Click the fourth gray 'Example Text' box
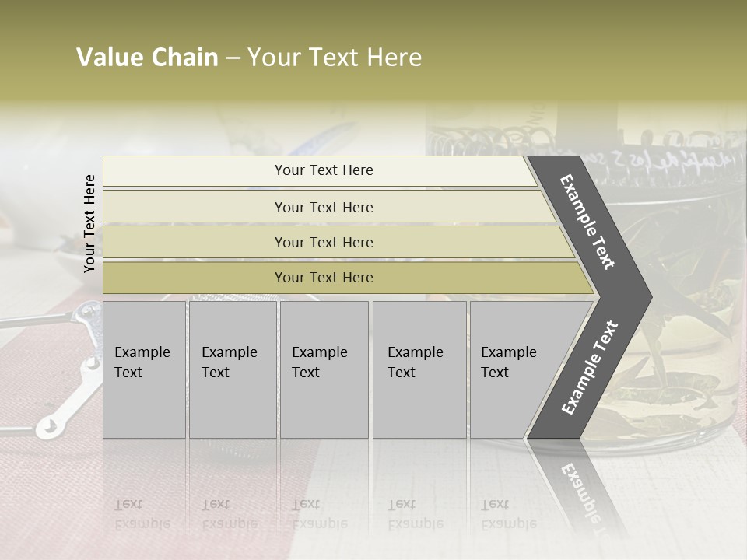The width and height of the screenshot is (747, 560). 419,369
